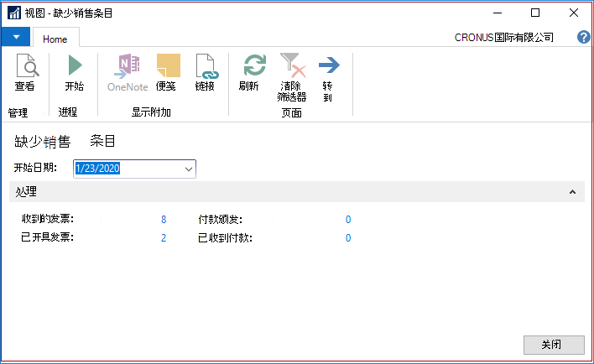
Task: Click the 收到的发票 label
Action: click(47, 219)
